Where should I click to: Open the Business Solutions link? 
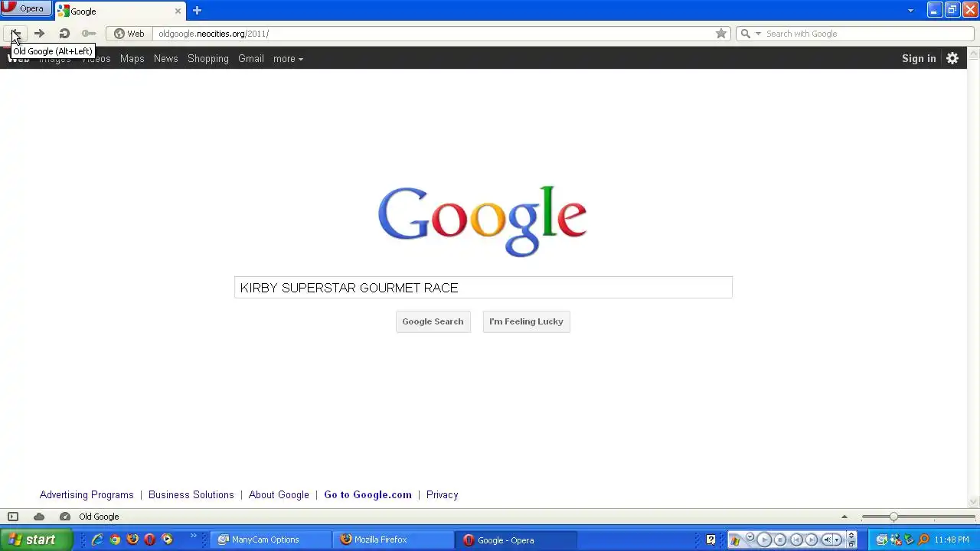[191, 495]
